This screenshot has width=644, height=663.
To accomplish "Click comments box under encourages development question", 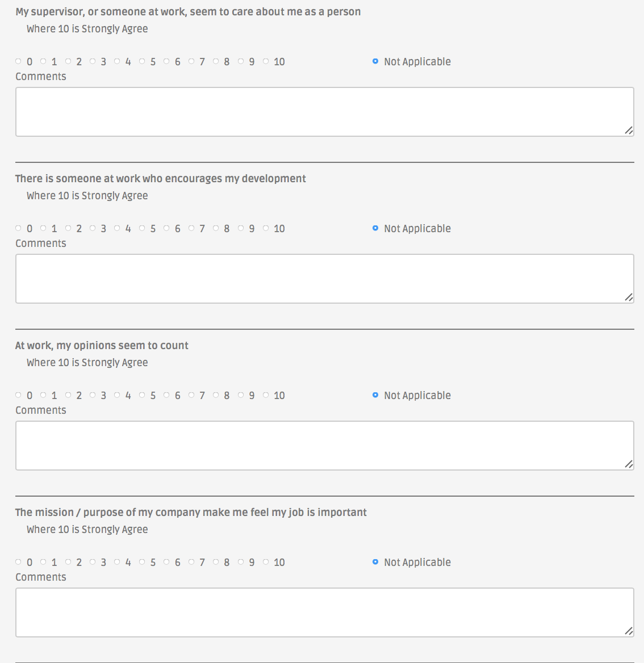I will [x=324, y=279].
